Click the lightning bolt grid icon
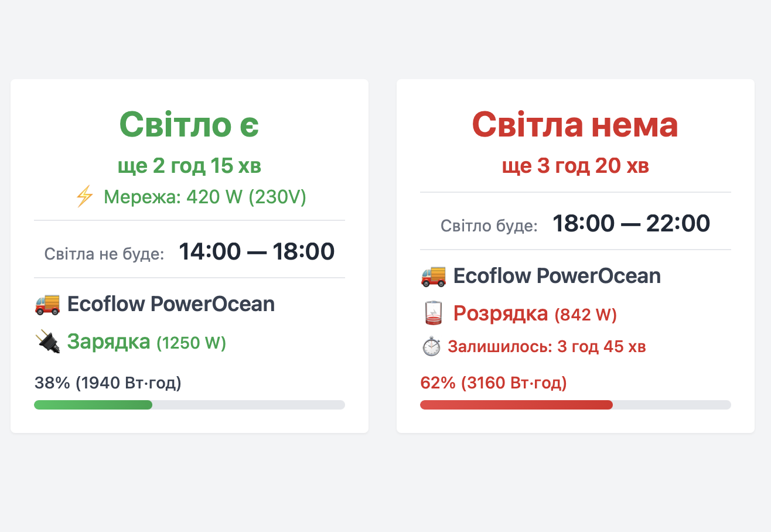This screenshot has width=771, height=532. pos(85,197)
